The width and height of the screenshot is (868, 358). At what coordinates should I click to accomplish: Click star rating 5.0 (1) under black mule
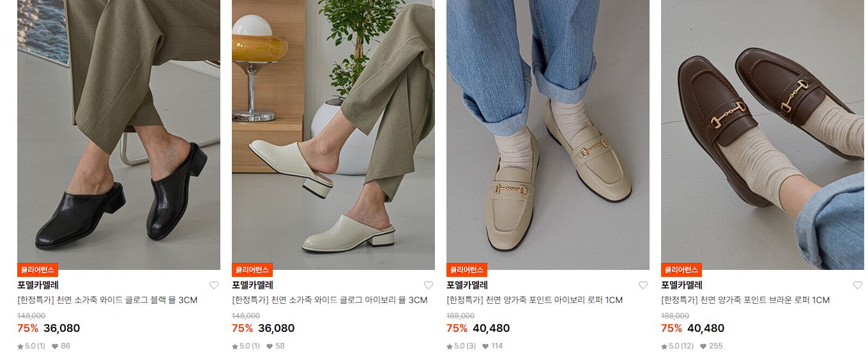point(31,346)
